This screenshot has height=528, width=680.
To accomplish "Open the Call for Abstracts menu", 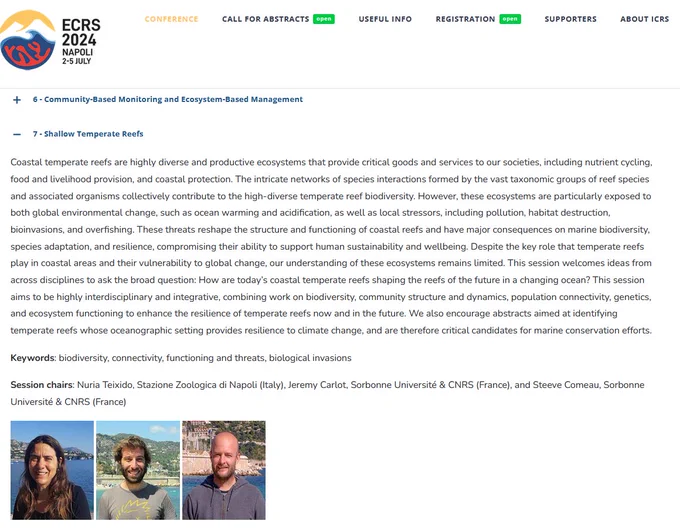I will (265, 19).
